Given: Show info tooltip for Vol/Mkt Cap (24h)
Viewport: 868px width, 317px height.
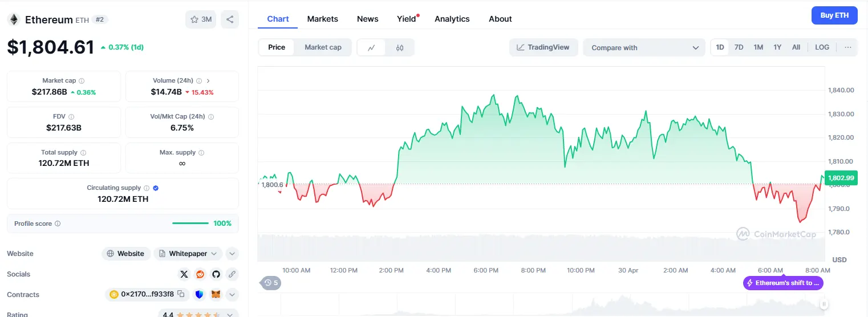Looking at the screenshot, I should pyautogui.click(x=211, y=116).
